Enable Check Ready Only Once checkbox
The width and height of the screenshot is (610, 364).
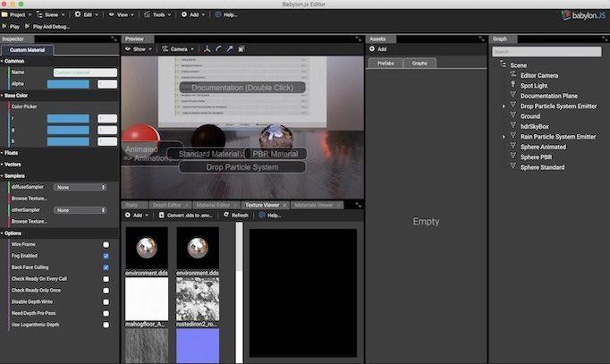(106, 291)
